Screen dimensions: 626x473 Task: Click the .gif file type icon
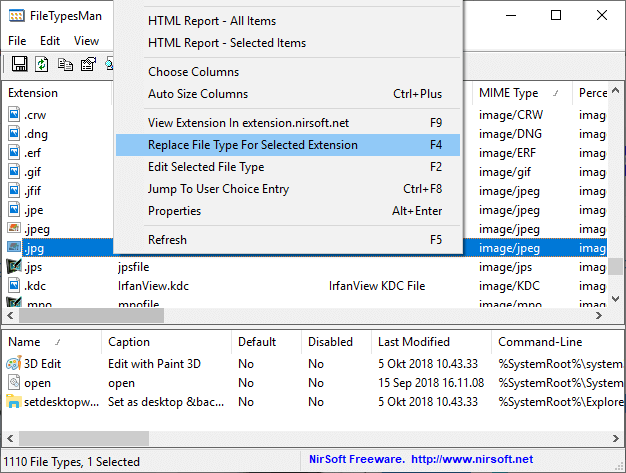(x=14, y=171)
